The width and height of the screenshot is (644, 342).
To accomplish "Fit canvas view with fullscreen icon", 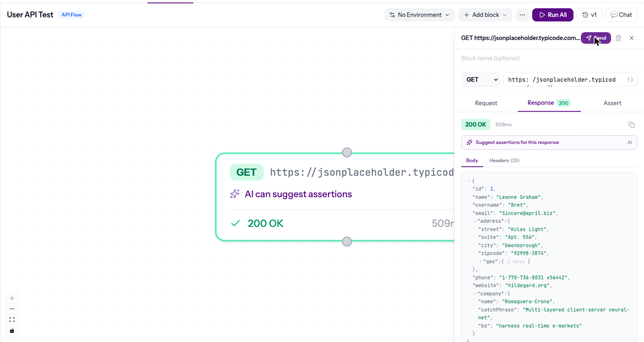I will click(x=11, y=319).
